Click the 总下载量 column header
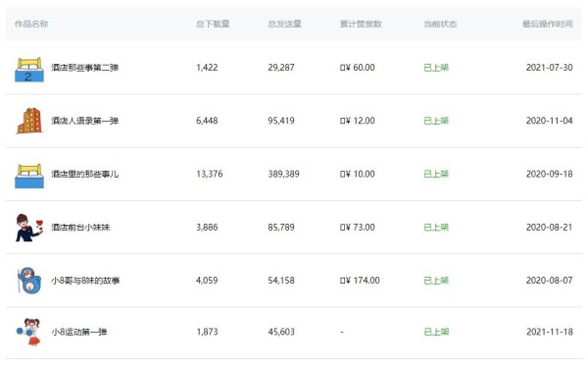The height and width of the screenshot is (366, 588). 213,24
